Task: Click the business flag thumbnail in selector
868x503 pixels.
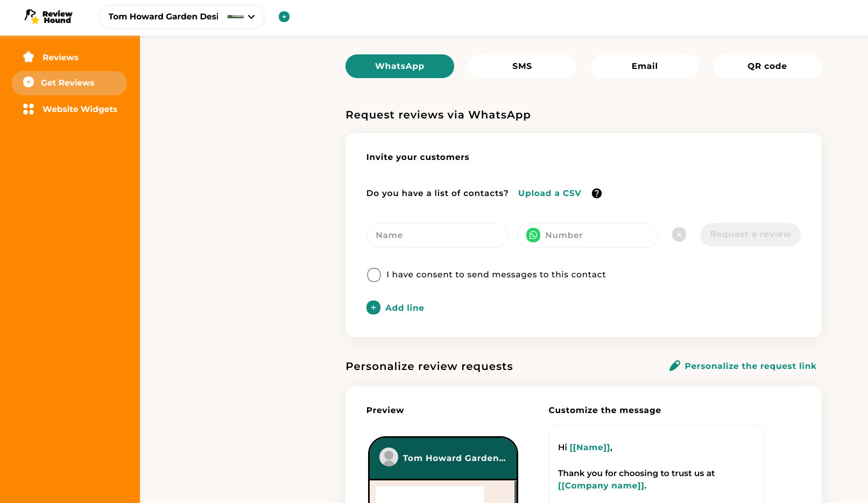Action: (236, 17)
